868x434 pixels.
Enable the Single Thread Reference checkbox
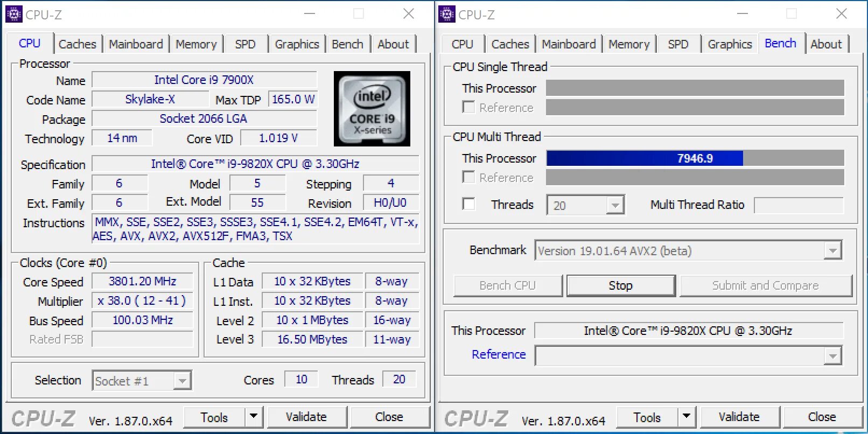[x=469, y=107]
